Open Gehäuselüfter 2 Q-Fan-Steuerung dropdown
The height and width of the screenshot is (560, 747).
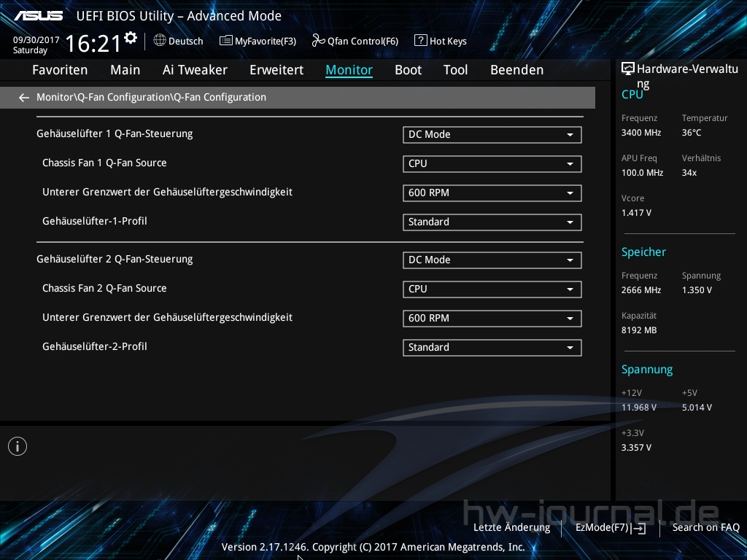(x=492, y=260)
